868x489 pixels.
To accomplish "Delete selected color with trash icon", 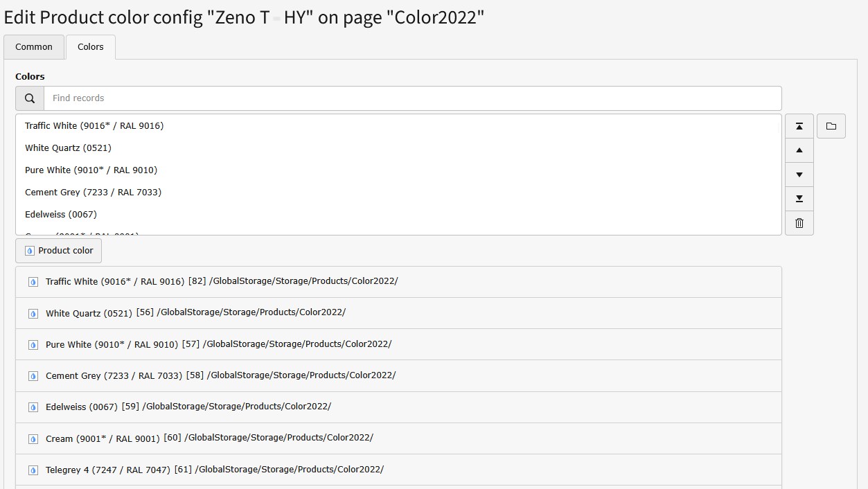I will pos(799,223).
